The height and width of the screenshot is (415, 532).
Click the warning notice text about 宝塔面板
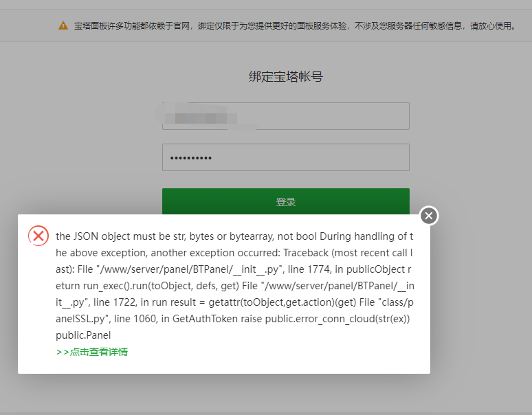click(x=295, y=26)
